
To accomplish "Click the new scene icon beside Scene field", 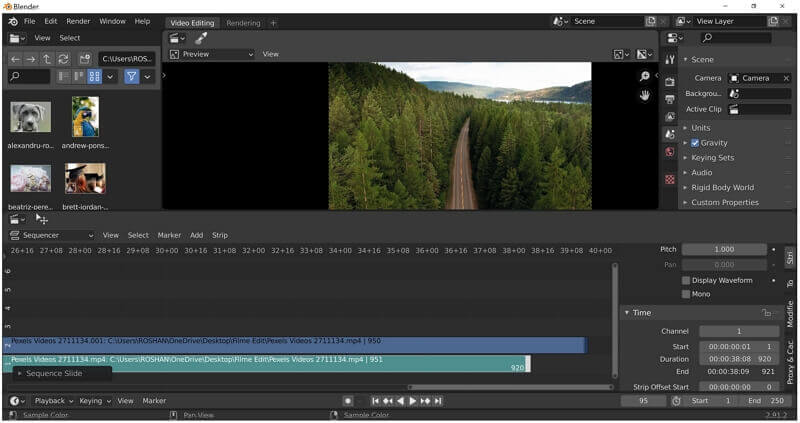I will (651, 21).
